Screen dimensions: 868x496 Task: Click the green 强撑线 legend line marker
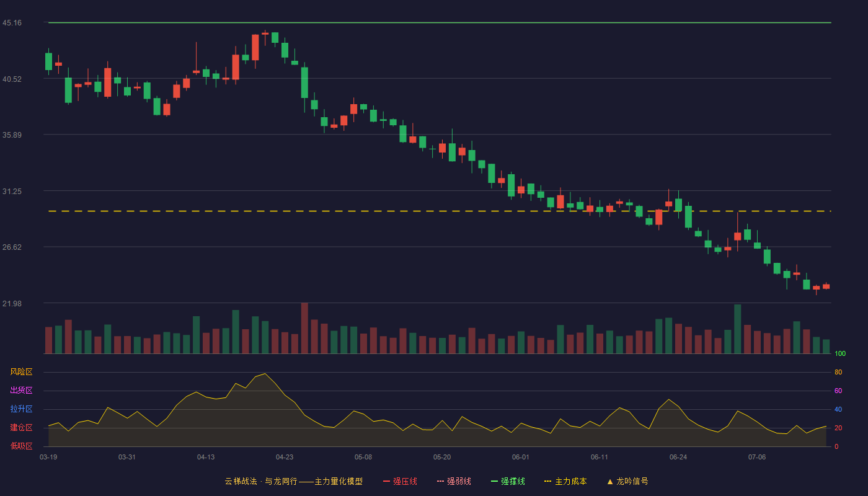click(x=494, y=481)
